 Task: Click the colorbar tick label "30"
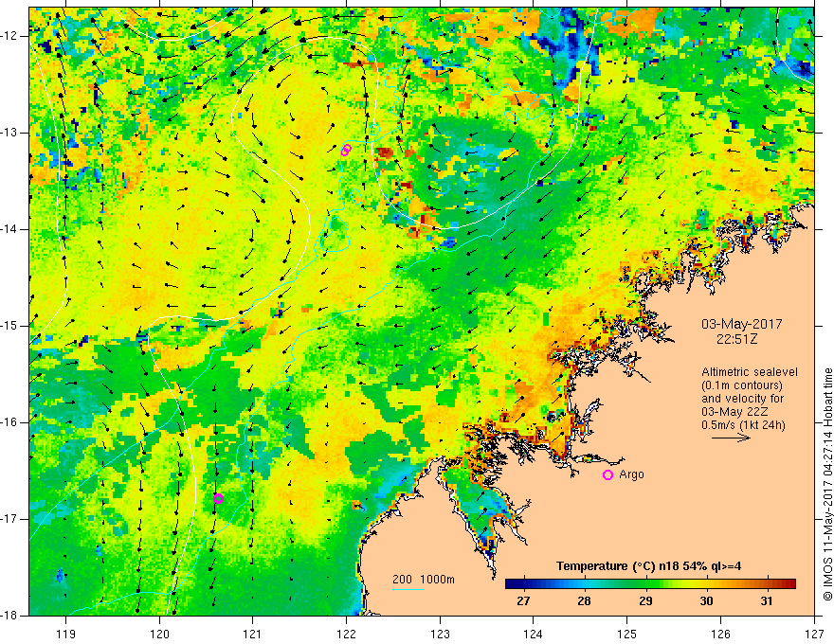[706, 601]
